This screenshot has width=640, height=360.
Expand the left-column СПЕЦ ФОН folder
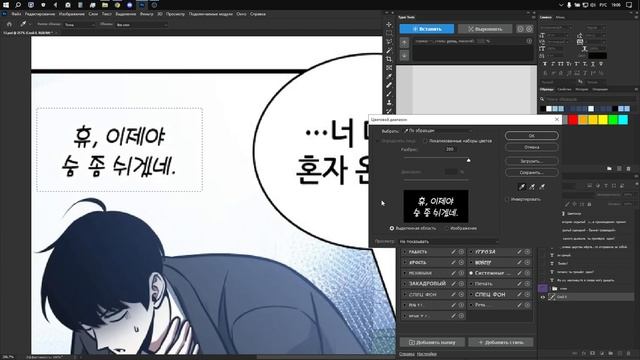tap(404, 294)
